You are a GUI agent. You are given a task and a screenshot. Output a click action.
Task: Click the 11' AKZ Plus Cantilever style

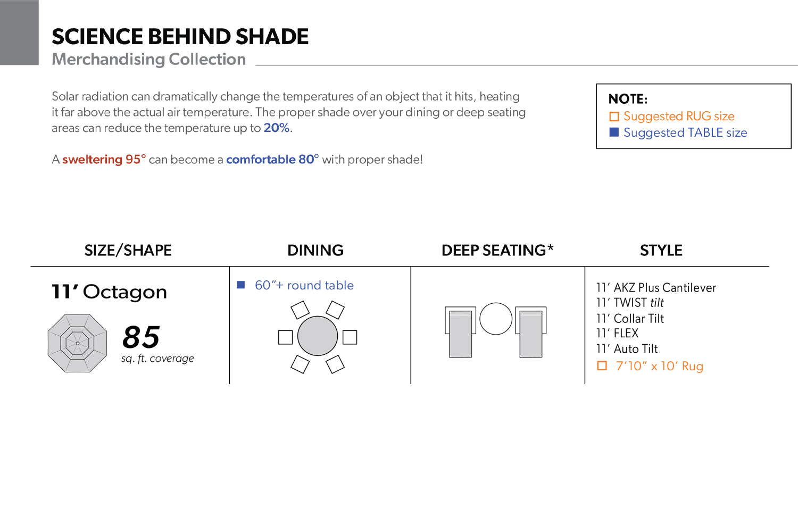coord(656,288)
